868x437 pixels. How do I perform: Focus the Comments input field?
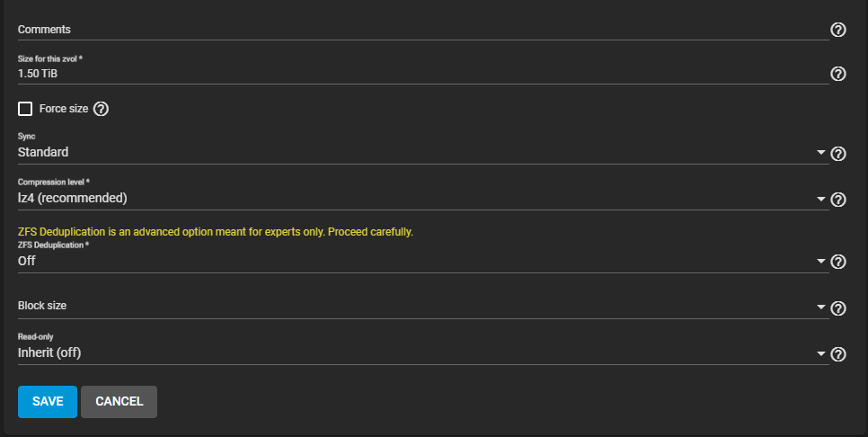pos(423,30)
